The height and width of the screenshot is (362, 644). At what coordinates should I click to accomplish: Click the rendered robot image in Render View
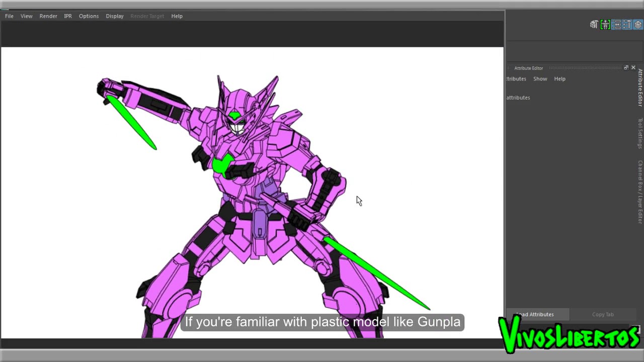click(x=252, y=193)
